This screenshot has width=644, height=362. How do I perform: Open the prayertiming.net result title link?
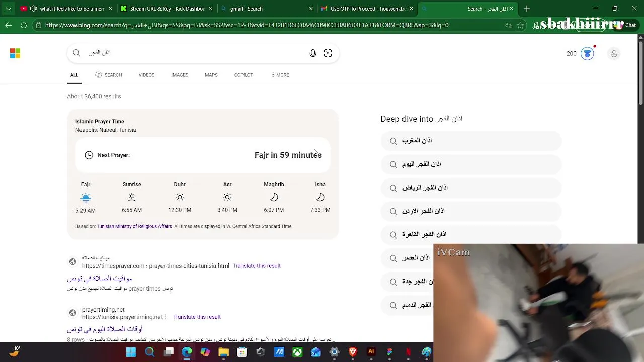(x=105, y=329)
